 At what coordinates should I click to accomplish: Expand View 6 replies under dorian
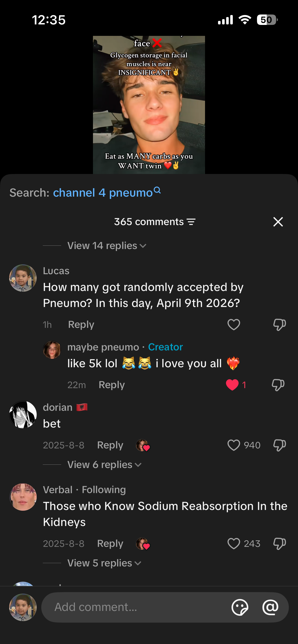tap(104, 465)
